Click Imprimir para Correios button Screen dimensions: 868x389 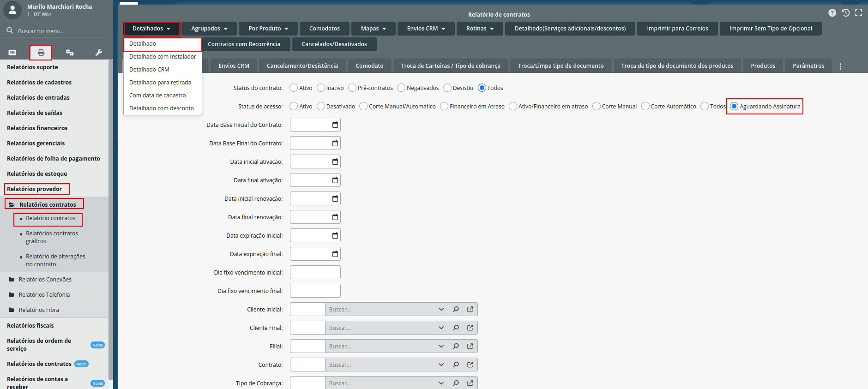677,29
